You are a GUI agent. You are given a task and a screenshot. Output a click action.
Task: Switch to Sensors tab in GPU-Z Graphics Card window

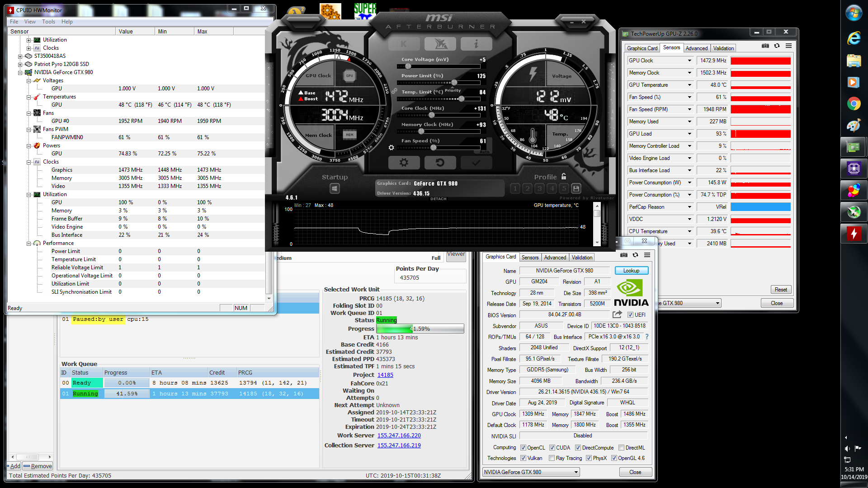(x=530, y=258)
